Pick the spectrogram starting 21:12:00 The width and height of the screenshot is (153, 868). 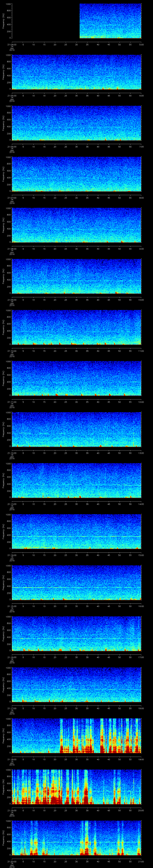tap(77, 429)
